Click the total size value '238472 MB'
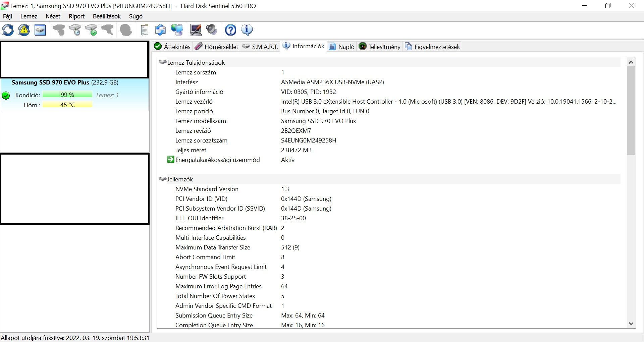644x342 pixels. click(296, 150)
